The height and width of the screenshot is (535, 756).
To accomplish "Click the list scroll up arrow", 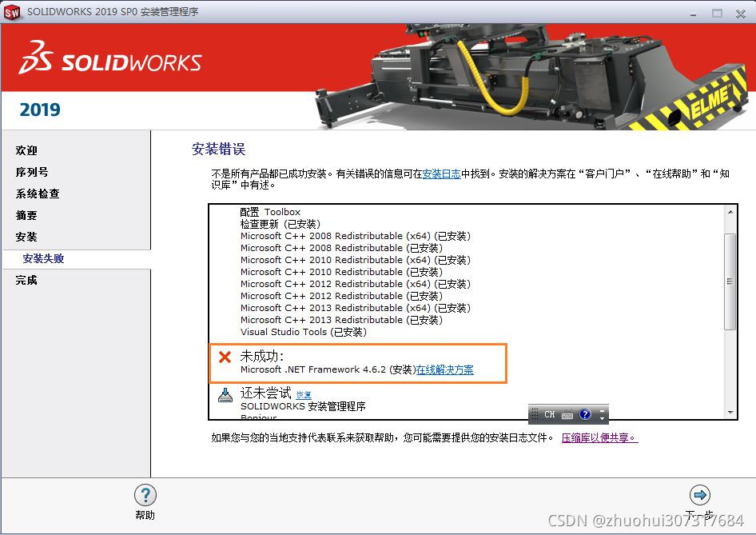I will [x=730, y=212].
